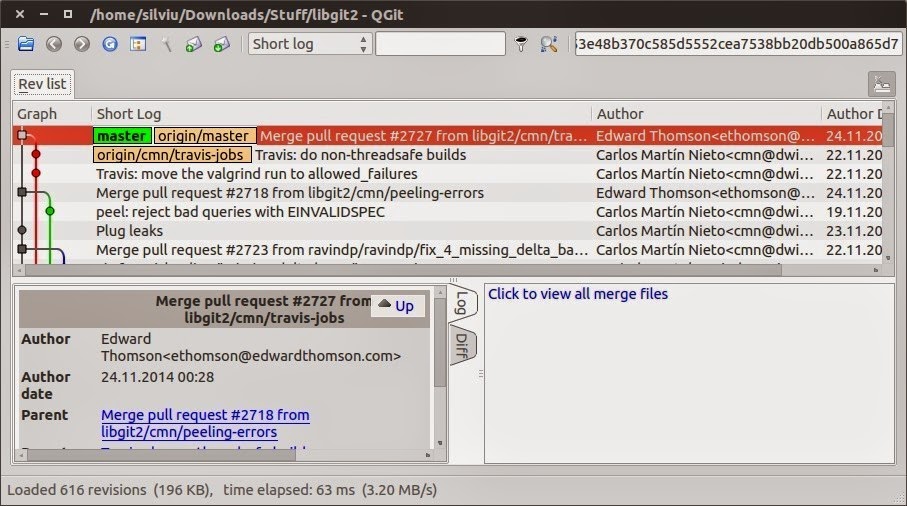Minimize the QGit window

click(x=44, y=14)
